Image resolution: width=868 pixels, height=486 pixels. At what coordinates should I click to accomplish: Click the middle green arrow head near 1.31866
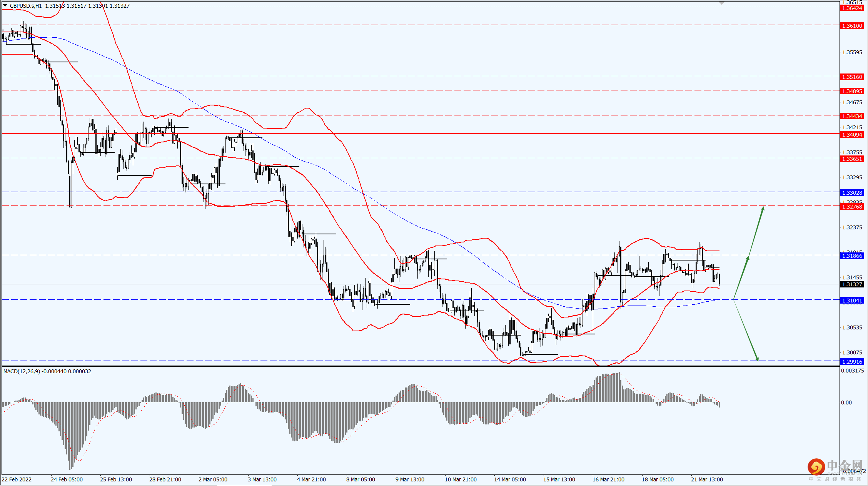748,259
